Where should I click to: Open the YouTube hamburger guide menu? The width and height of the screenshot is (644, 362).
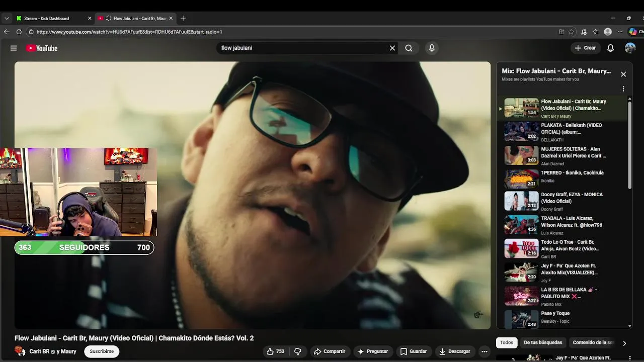point(14,48)
